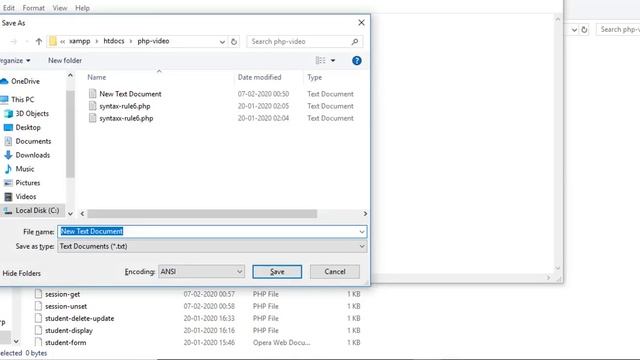
Task: Click the Save button
Action: [x=277, y=272]
